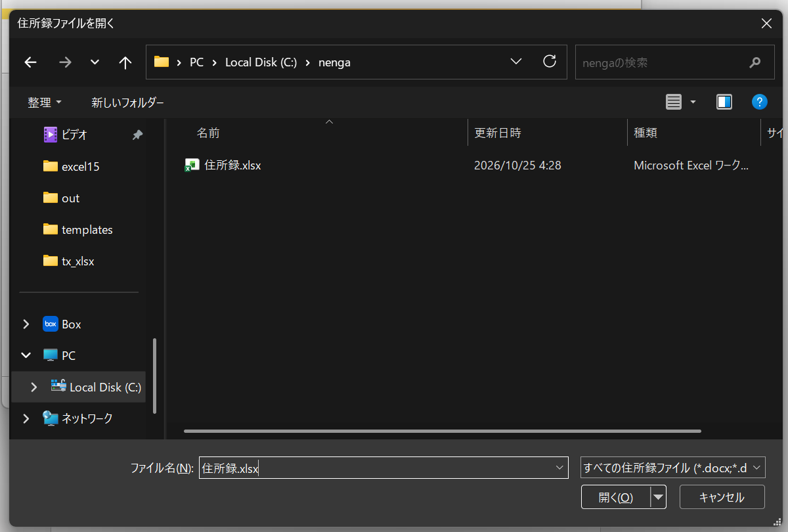Screen dimensions: 788x532
Task: Click Local Disk (C:) breadcrumb segment
Action: (x=261, y=62)
